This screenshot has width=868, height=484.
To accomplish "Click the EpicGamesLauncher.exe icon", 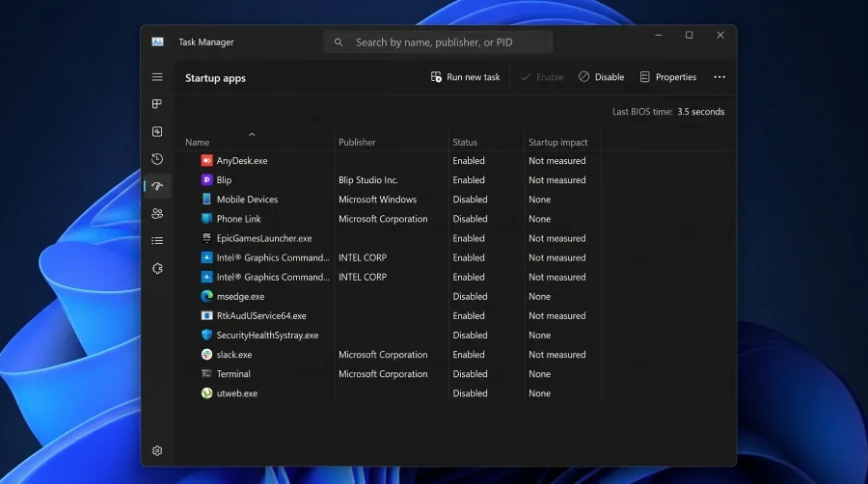I will point(206,238).
